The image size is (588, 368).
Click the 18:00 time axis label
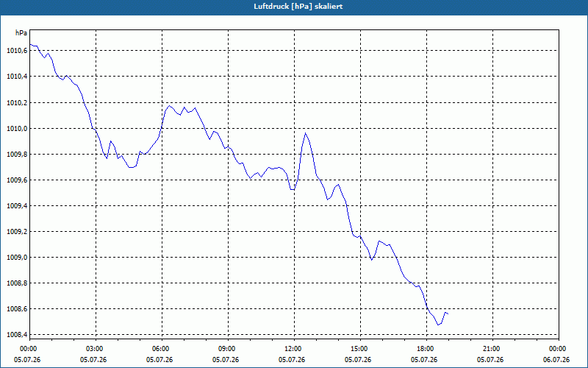point(427,349)
